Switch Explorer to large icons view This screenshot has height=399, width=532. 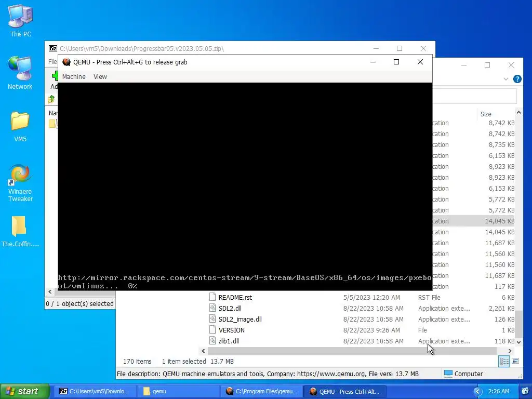click(x=515, y=361)
